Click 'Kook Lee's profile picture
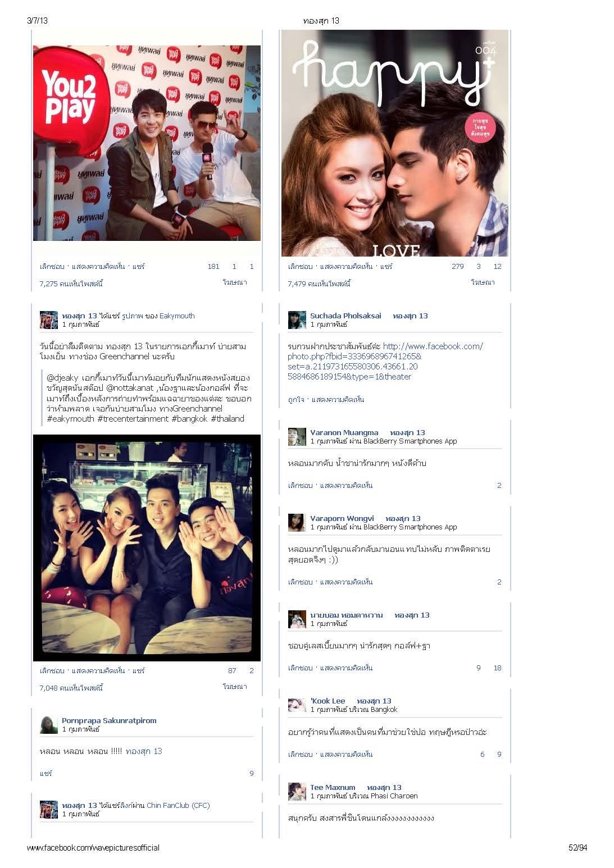 pyautogui.click(x=297, y=705)
